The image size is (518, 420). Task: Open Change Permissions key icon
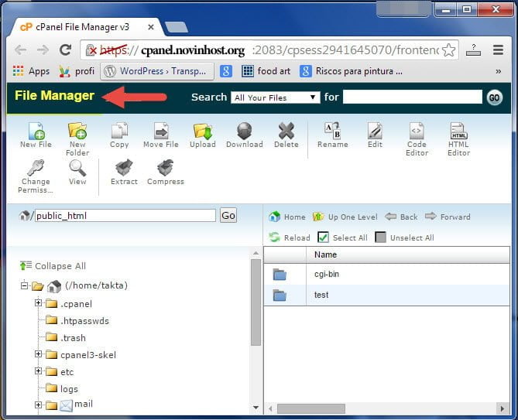tap(36, 168)
